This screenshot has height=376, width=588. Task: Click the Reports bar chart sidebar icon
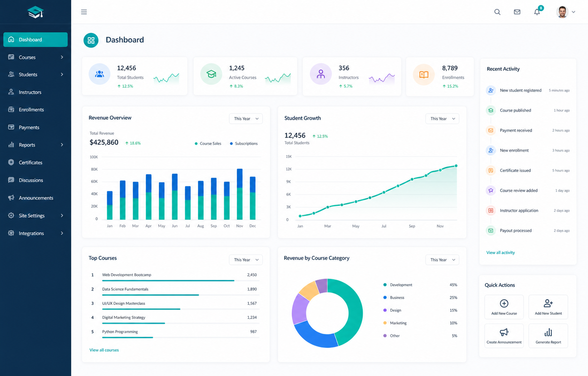point(11,145)
